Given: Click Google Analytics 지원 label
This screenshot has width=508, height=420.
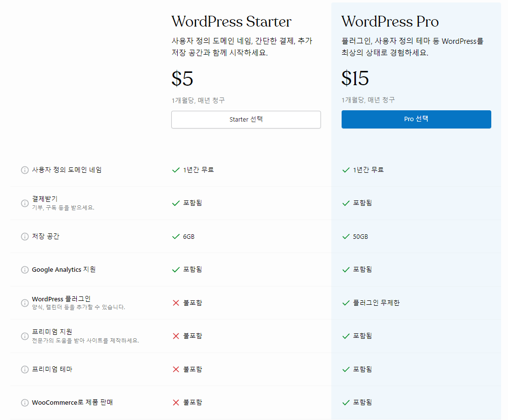Looking at the screenshot, I should point(64,270).
